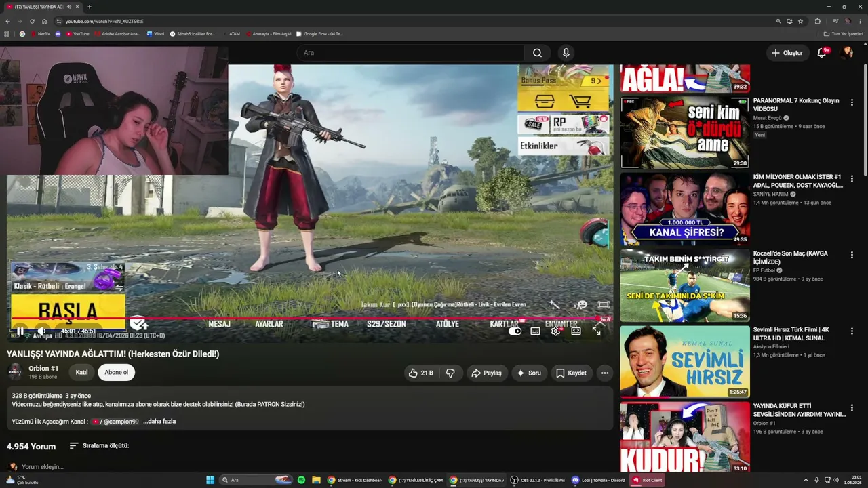Open the Soru ask button
The width and height of the screenshot is (868, 488).
pos(528,373)
